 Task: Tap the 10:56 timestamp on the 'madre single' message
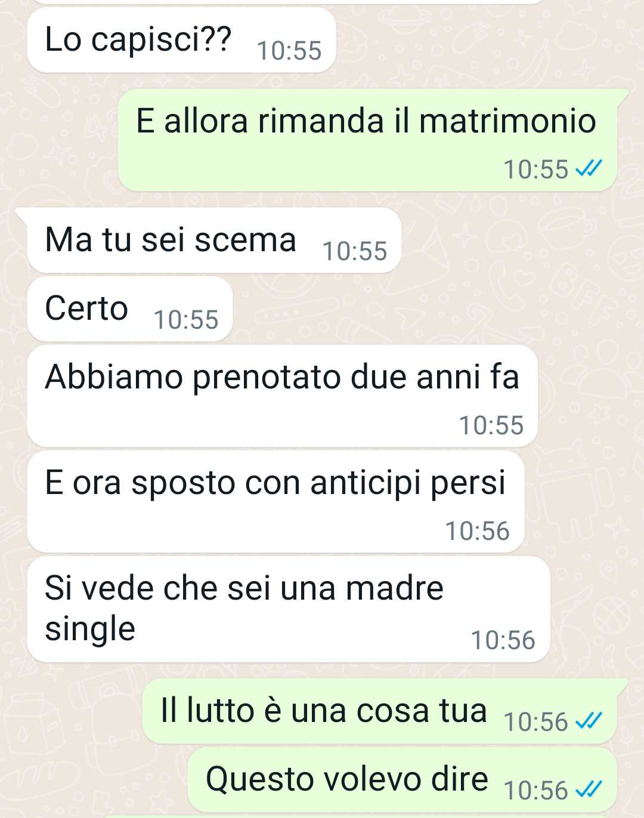pos(503,640)
